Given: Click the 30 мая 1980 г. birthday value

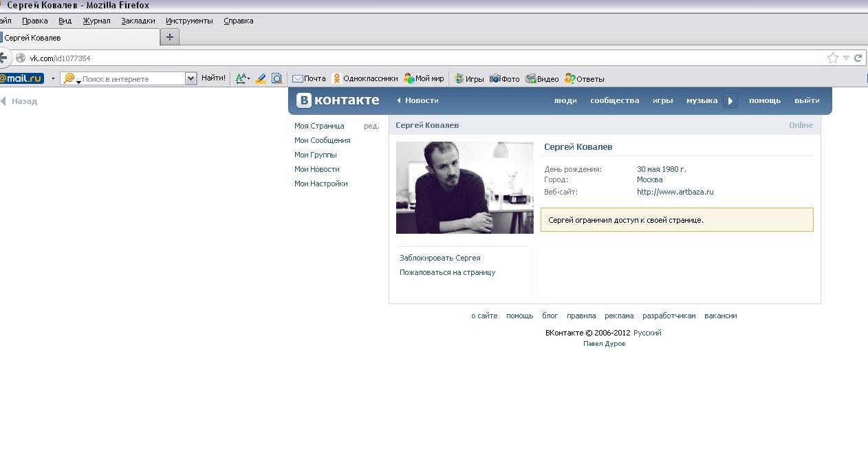Looking at the screenshot, I should (x=662, y=169).
